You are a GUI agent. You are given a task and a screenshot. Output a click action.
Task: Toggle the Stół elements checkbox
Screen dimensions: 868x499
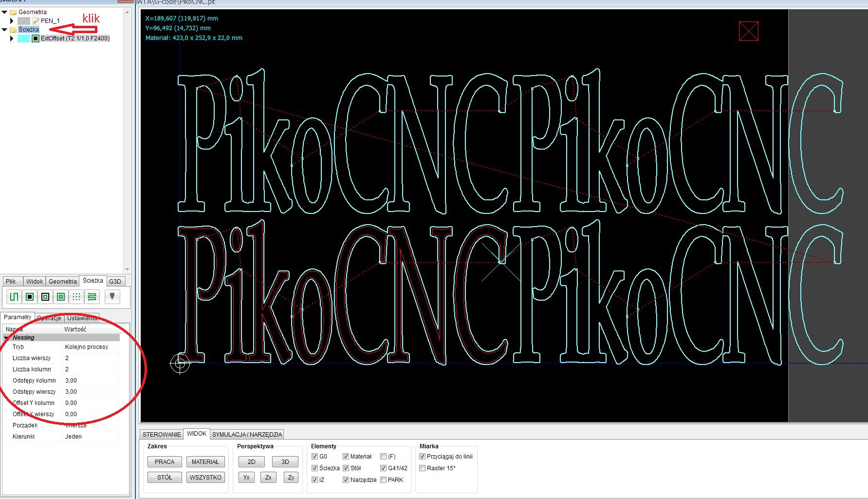[x=346, y=468]
